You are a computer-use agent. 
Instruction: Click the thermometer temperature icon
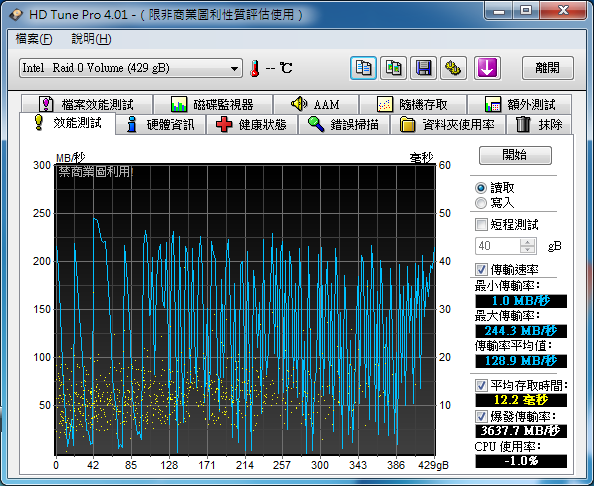(255, 69)
